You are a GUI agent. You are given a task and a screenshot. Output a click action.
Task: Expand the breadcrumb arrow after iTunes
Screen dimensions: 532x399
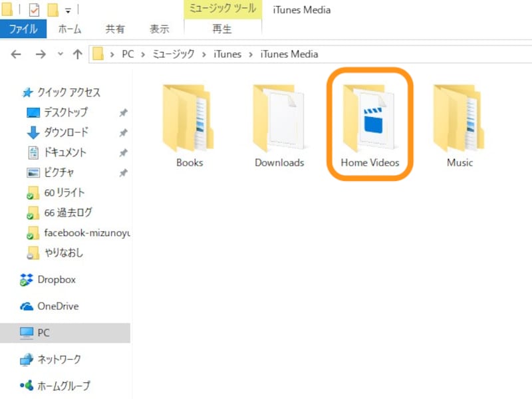pos(250,54)
